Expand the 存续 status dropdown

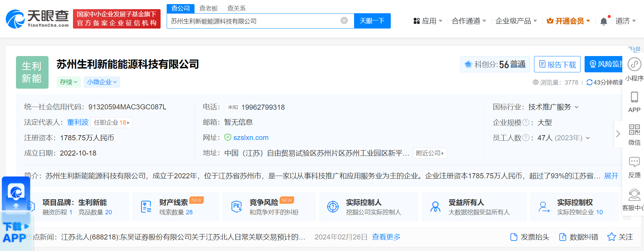tap(69, 82)
